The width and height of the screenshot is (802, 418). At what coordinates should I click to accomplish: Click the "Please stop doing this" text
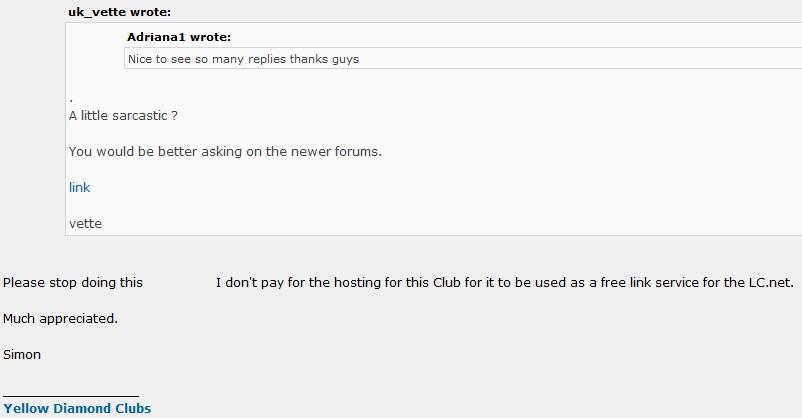(73, 282)
